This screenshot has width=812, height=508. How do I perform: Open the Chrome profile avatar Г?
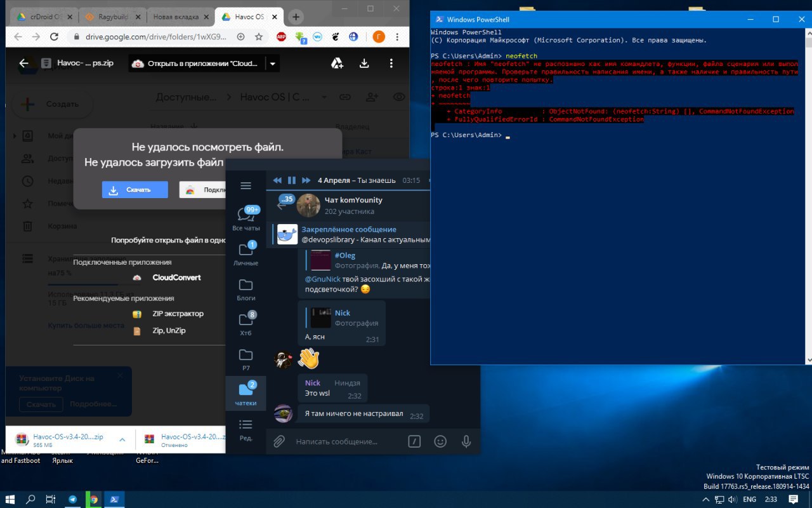click(x=379, y=37)
